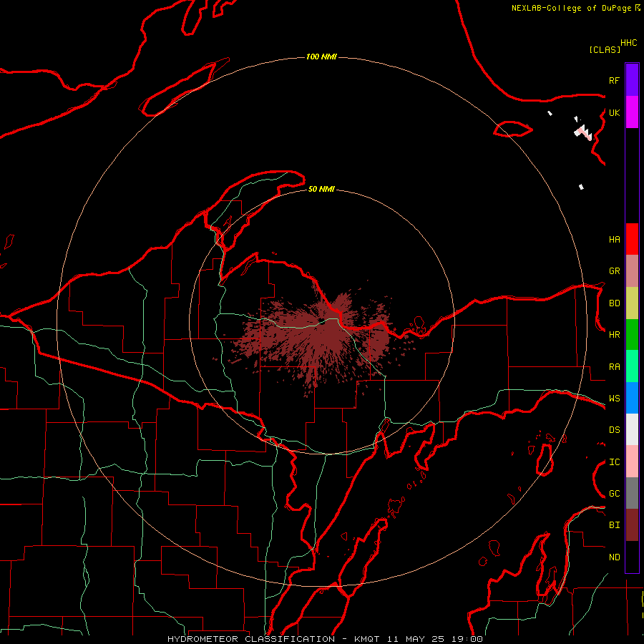
Task: Click the radar site center point
Action: pyautogui.click(x=322, y=323)
